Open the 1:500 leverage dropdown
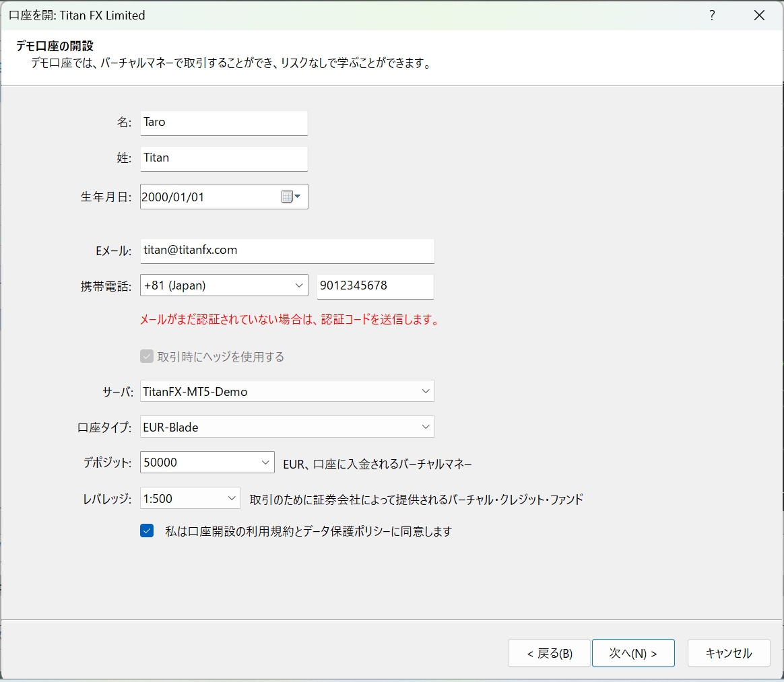The width and height of the screenshot is (784, 682). (190, 498)
